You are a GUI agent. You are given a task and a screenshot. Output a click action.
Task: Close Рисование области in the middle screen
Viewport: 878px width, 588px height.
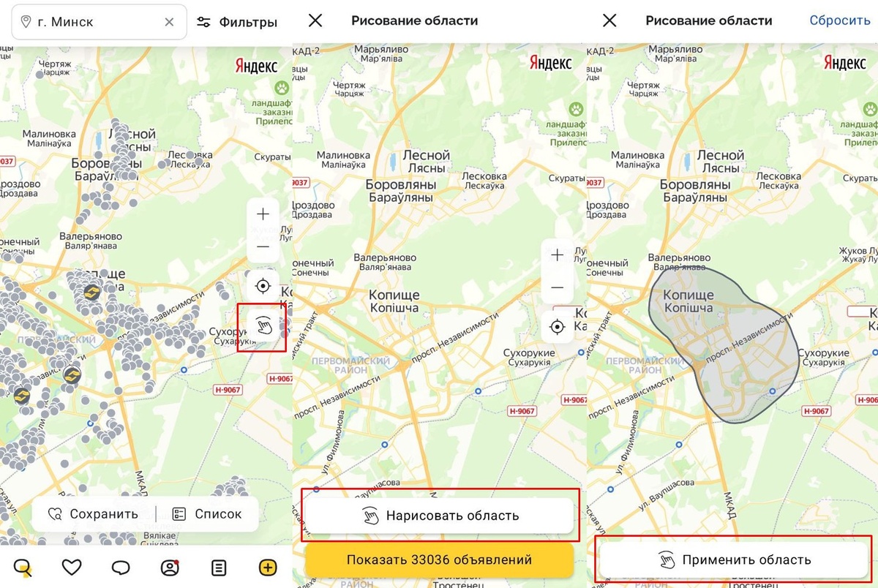pos(315,20)
